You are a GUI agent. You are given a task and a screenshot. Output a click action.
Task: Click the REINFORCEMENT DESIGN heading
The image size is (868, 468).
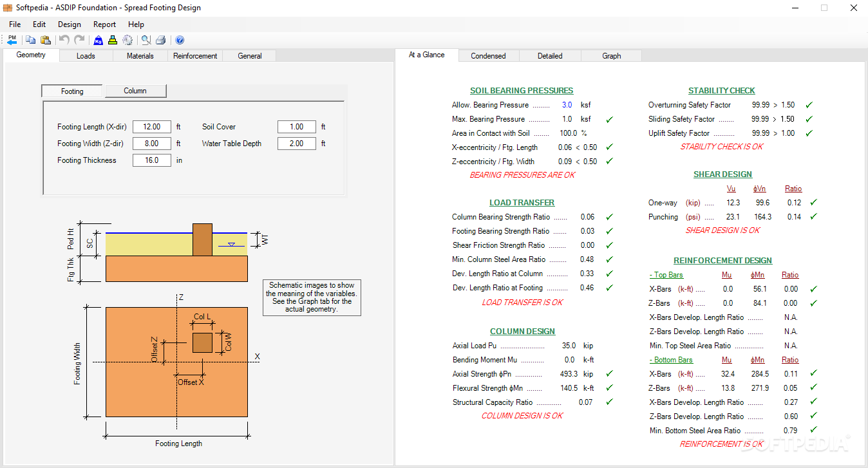(722, 261)
